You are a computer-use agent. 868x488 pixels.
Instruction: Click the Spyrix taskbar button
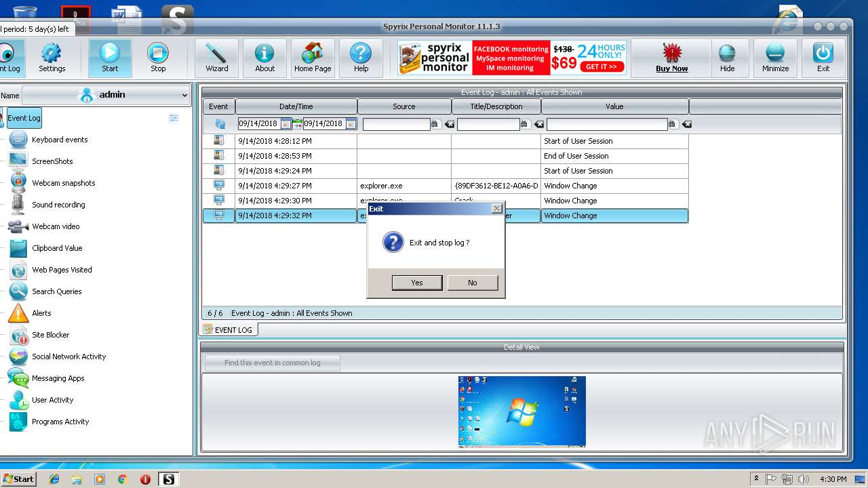point(168,479)
